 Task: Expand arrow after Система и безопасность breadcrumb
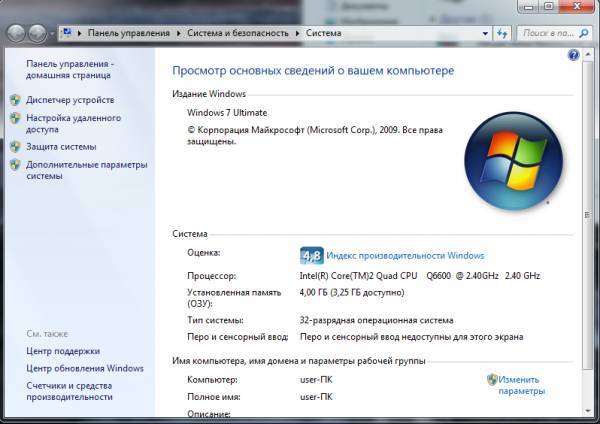click(x=295, y=33)
